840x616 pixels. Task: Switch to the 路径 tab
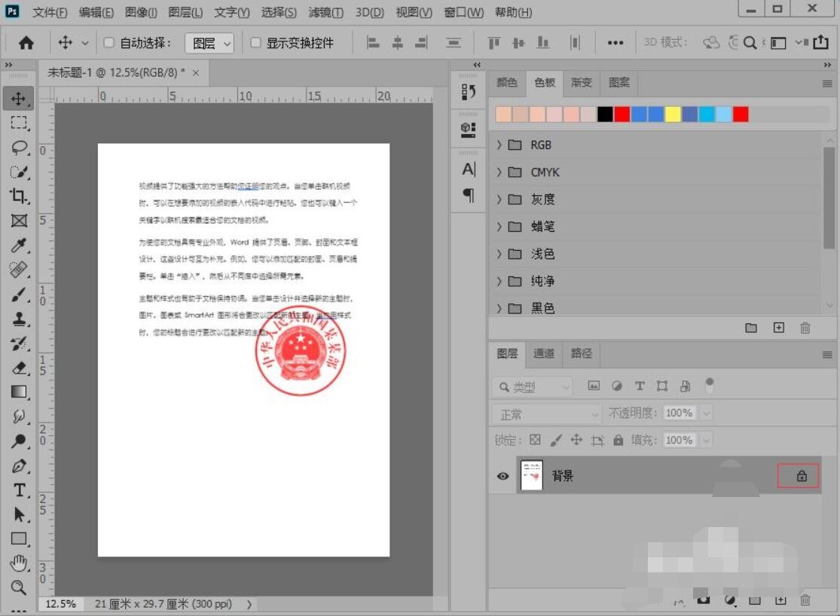pyautogui.click(x=582, y=353)
